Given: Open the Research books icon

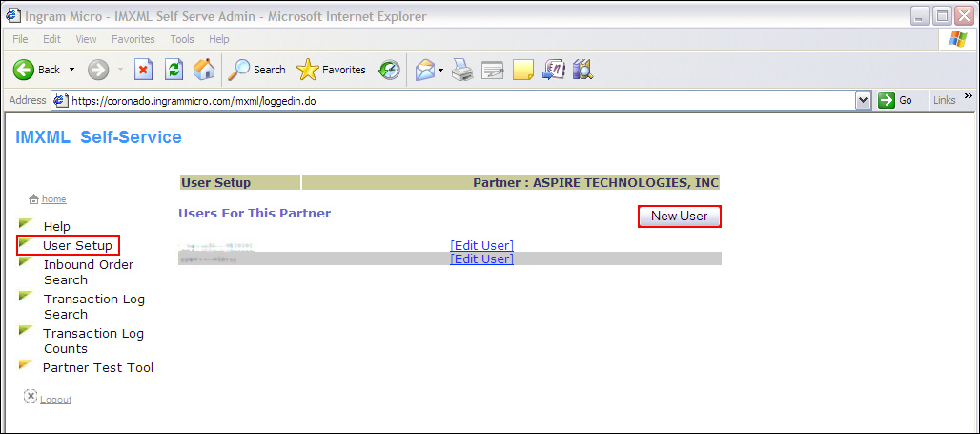Looking at the screenshot, I should pos(582,70).
